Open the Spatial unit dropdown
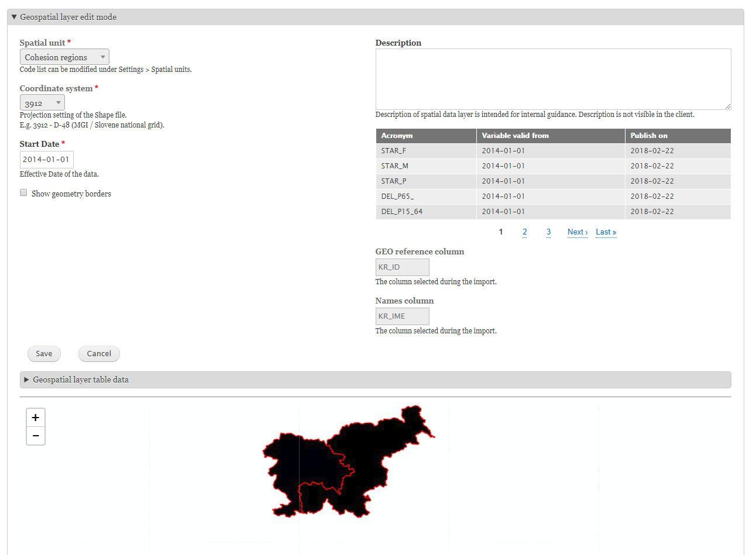Screen dimensions: 756x555 tap(64, 57)
